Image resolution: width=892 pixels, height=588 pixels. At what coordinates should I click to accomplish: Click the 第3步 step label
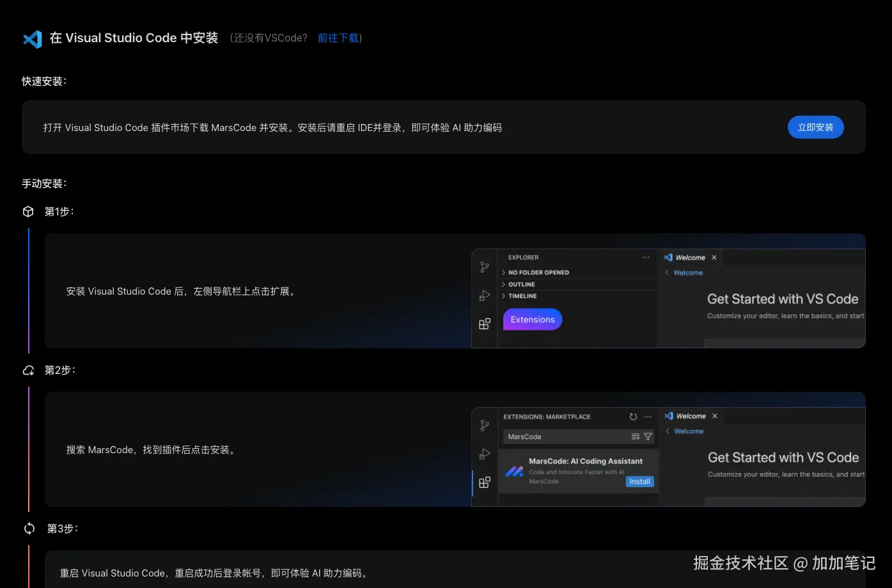62,529
